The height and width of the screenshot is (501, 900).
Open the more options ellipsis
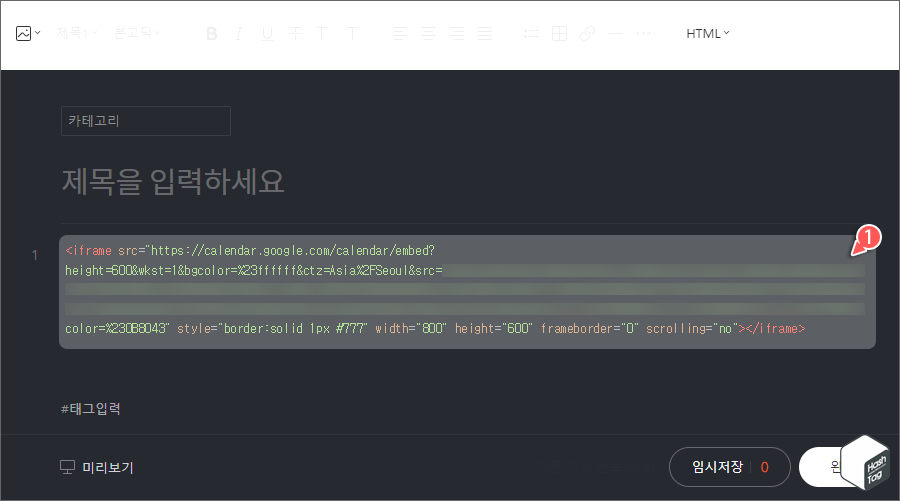(643, 34)
